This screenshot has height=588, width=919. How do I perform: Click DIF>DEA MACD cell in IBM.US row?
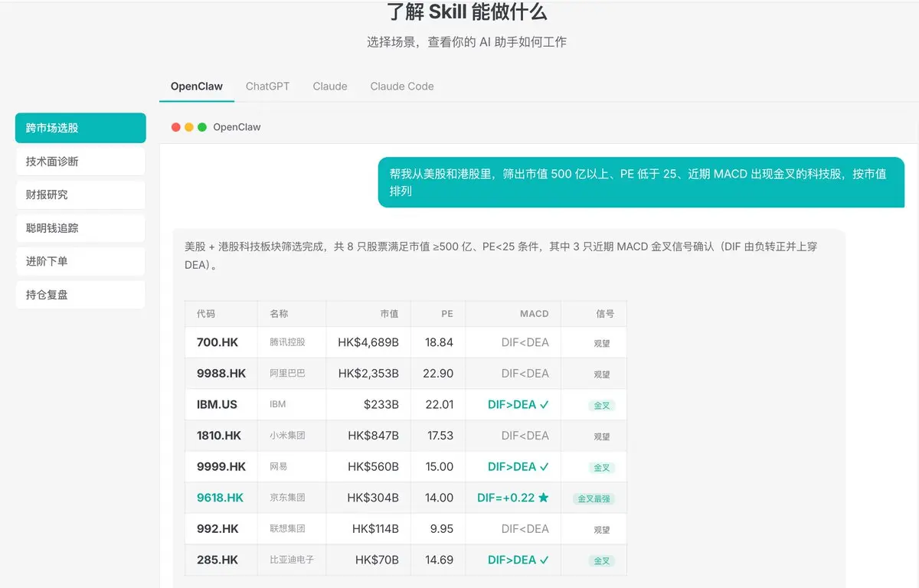518,404
